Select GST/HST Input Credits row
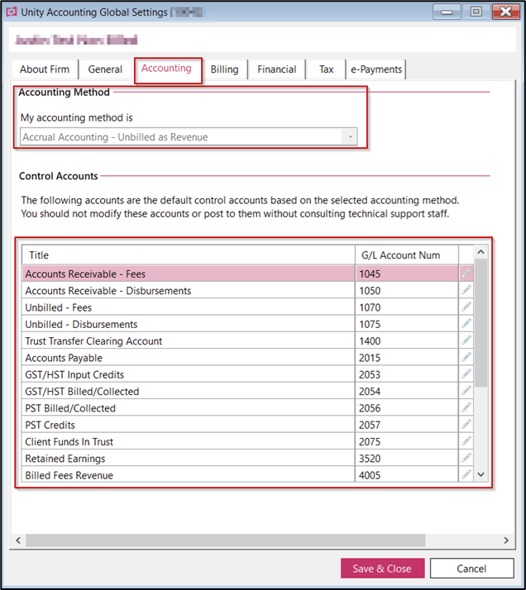This screenshot has height=590, width=526. tap(248, 374)
